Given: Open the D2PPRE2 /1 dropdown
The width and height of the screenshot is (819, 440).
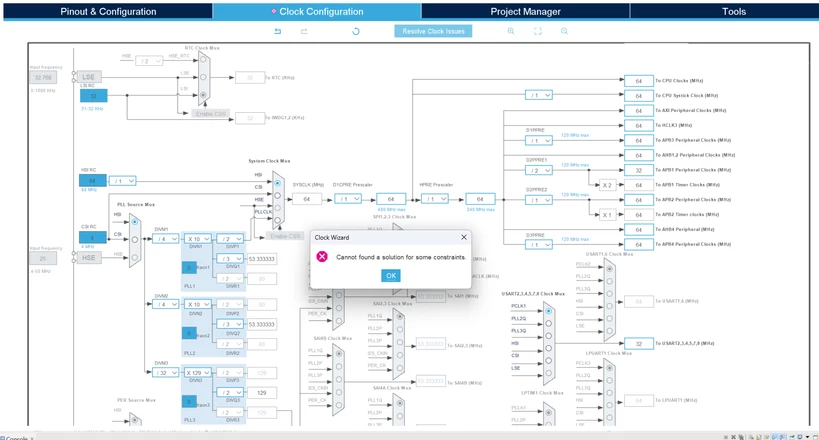Looking at the screenshot, I should [x=539, y=200].
